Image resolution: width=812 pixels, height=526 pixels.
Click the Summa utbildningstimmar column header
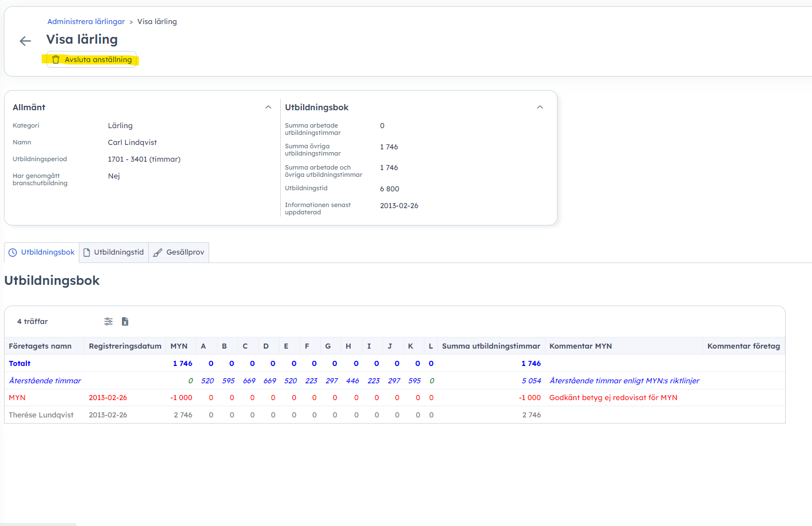pos(491,346)
